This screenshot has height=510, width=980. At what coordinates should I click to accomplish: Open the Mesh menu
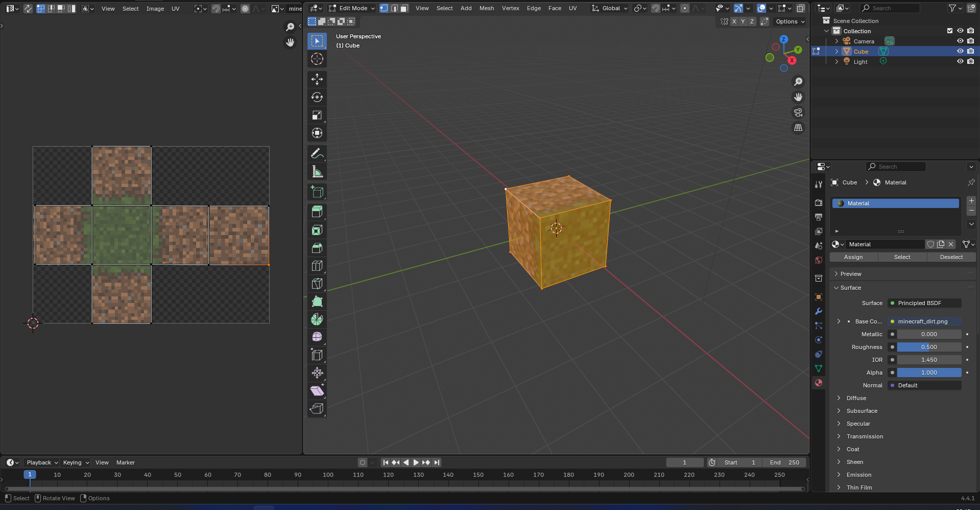click(487, 8)
